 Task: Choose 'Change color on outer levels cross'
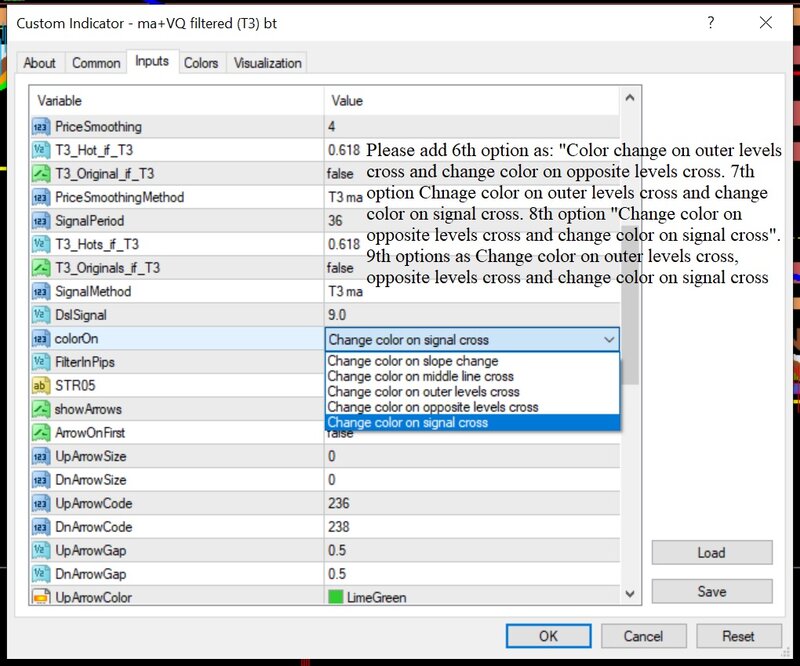pyautogui.click(x=423, y=392)
